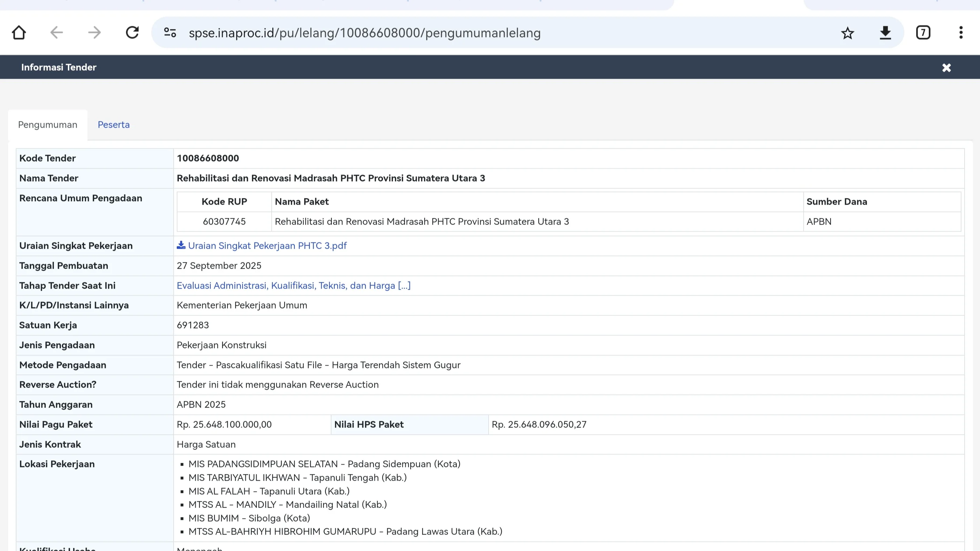Go to browser home page

coord(19,33)
